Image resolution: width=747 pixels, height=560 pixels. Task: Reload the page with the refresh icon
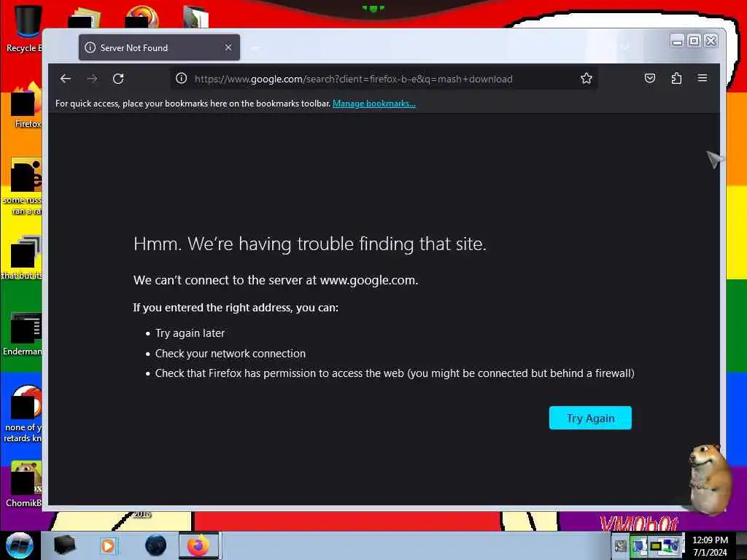(118, 79)
